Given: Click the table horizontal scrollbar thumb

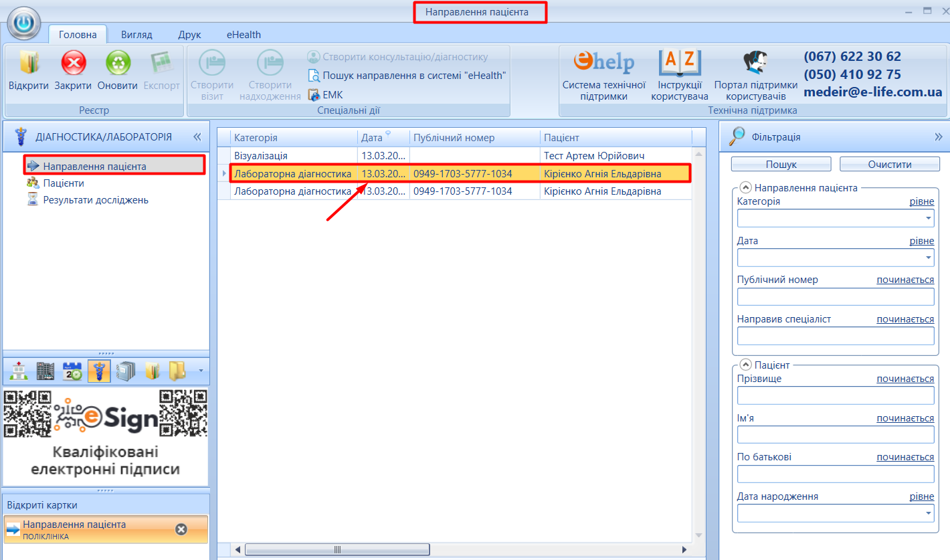Looking at the screenshot, I should (337, 549).
